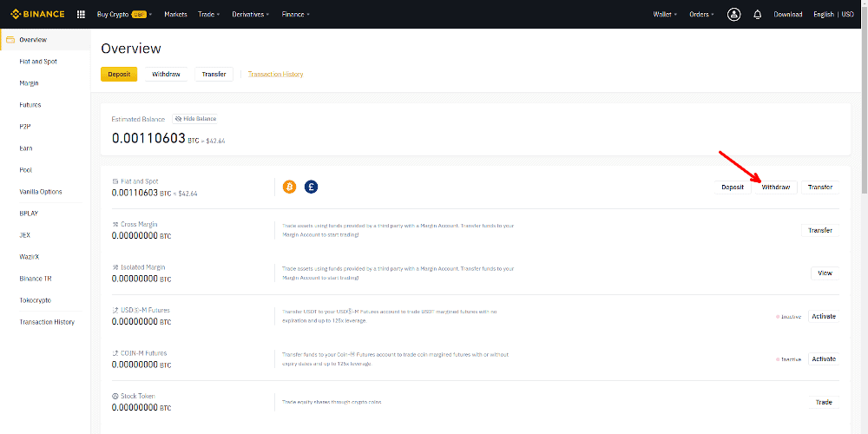Activate the USD-M Futures account

(x=824, y=316)
